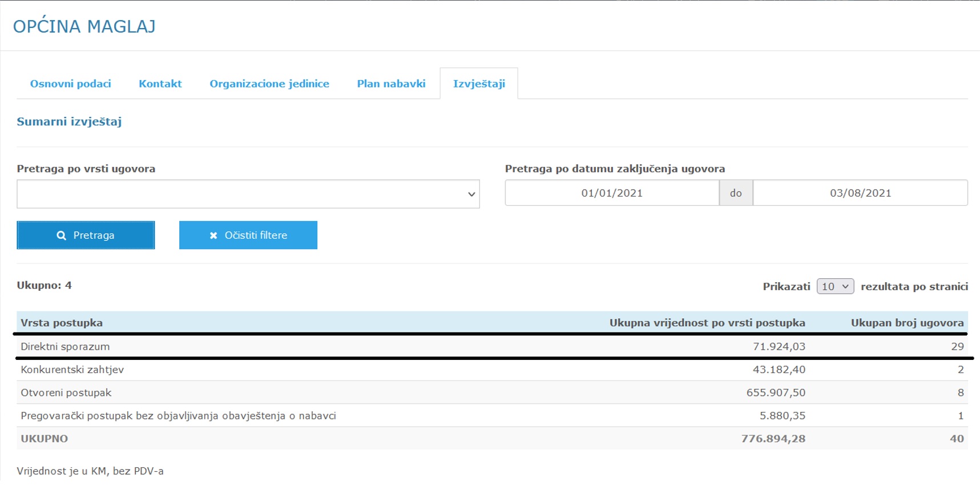Click the Ukupno: 4 label
Screen dimensions: 980x485
44,285
